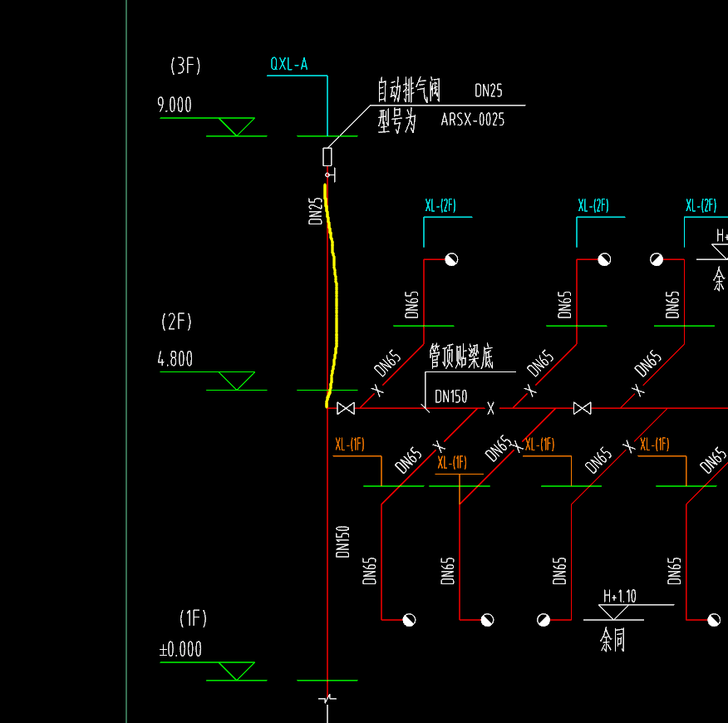Image resolution: width=728 pixels, height=723 pixels.
Task: Click the elevation triangle marker under ±0.000
Action: tap(236, 671)
